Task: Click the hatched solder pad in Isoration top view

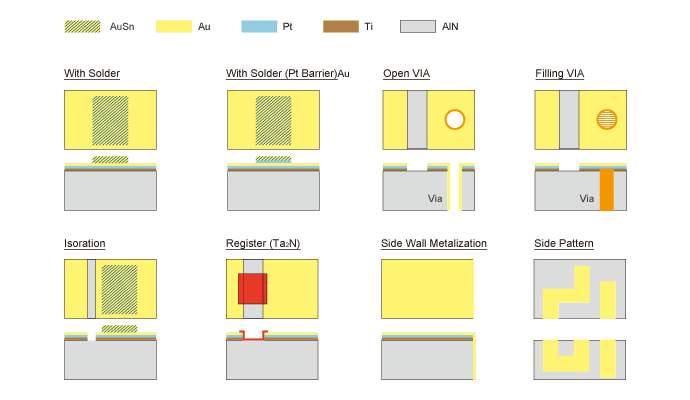Action: (120, 289)
